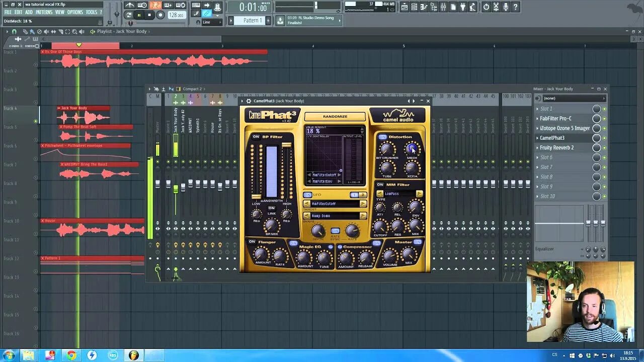
Task: Toggle the Magic EQ ON switch
Action: (x=293, y=243)
